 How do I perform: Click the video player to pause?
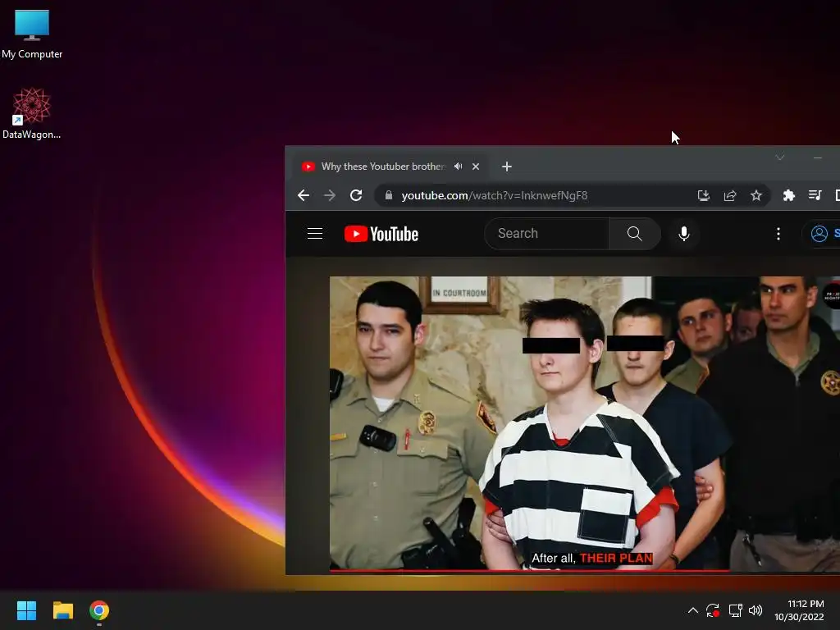click(x=584, y=422)
